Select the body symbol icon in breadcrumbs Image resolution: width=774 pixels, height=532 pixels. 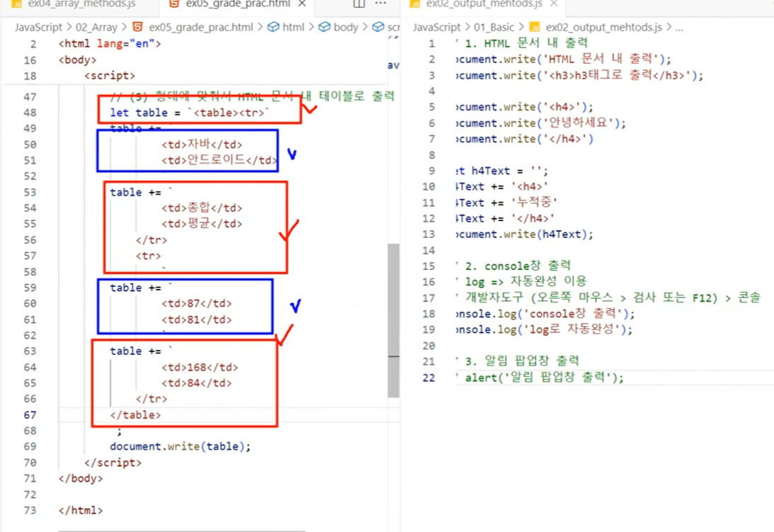coord(324,27)
